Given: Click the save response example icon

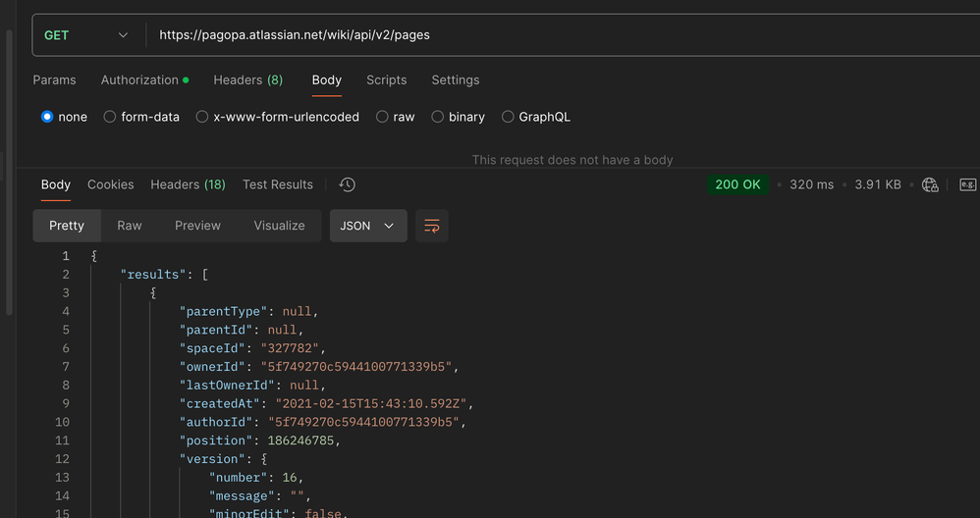Looking at the screenshot, I should pos(967,184).
